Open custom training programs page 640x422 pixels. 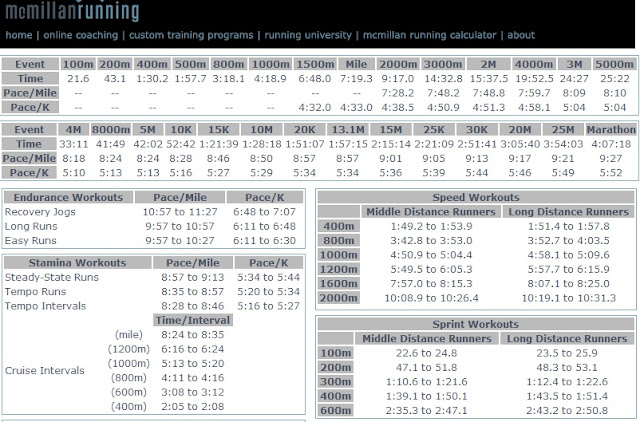(x=191, y=35)
